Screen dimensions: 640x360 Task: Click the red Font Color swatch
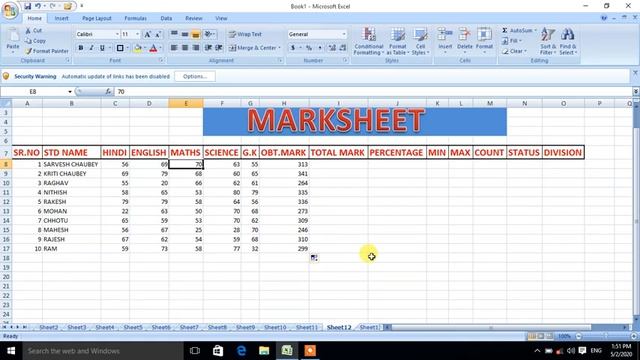[153, 48]
